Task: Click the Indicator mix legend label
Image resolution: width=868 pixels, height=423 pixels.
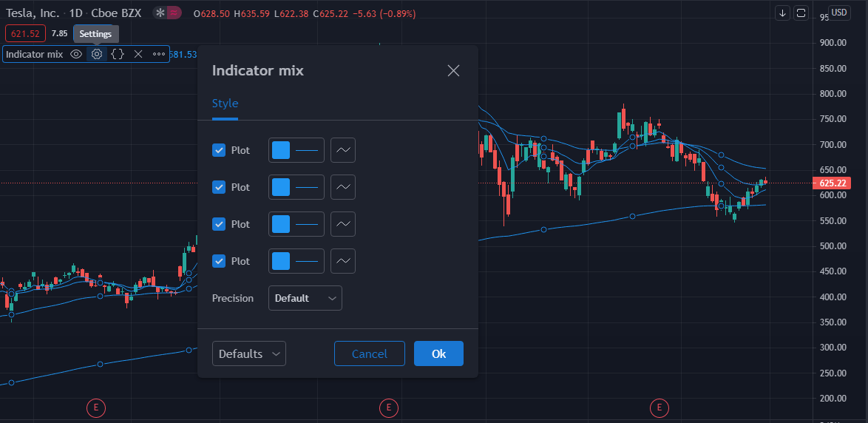Action: [x=34, y=54]
